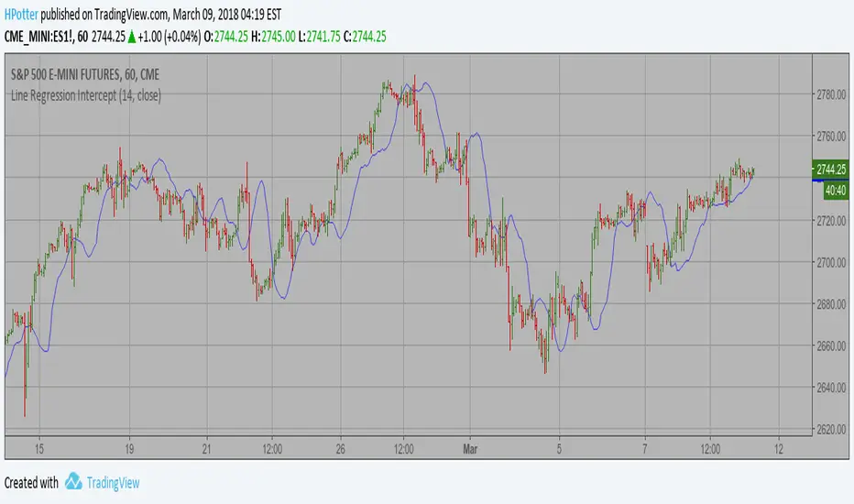Click the '19' date axis label
The image size is (854, 504).
tap(129, 449)
